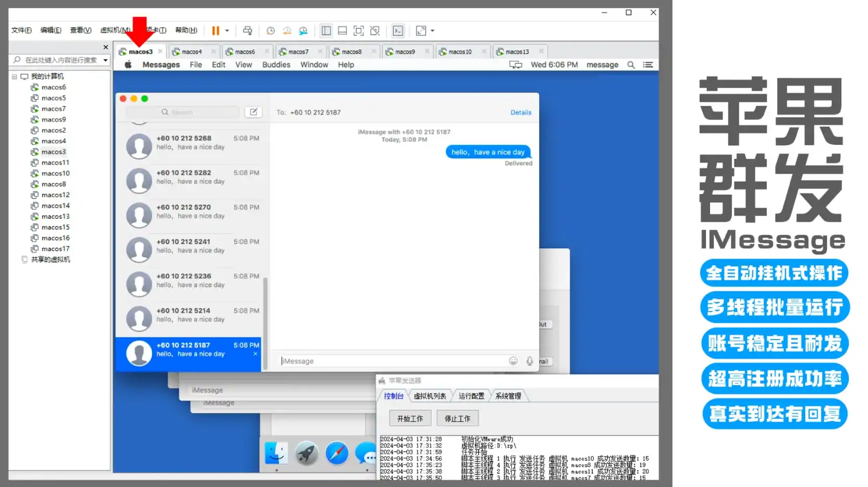Image resolution: width=868 pixels, height=487 pixels.
Task: Open the 帮助(H) menu
Action: click(186, 30)
